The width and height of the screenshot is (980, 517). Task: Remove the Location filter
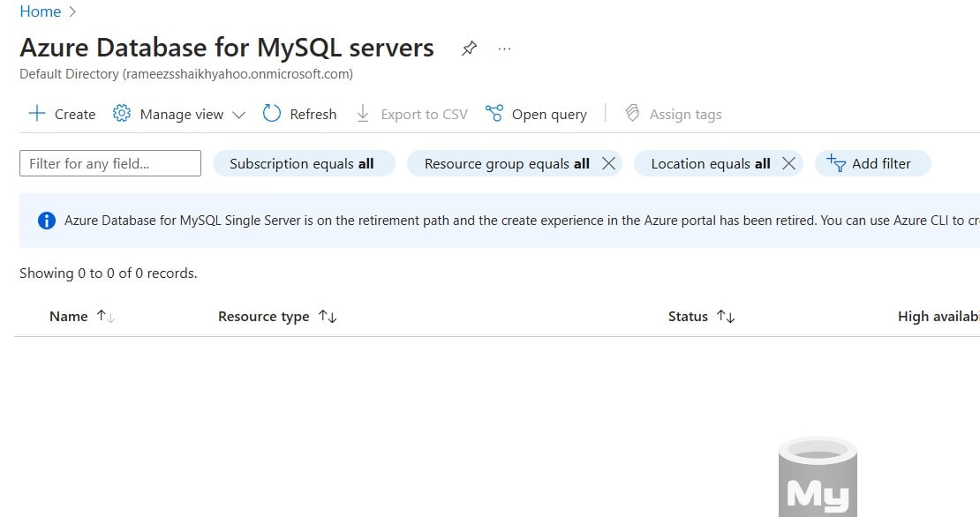tap(788, 163)
